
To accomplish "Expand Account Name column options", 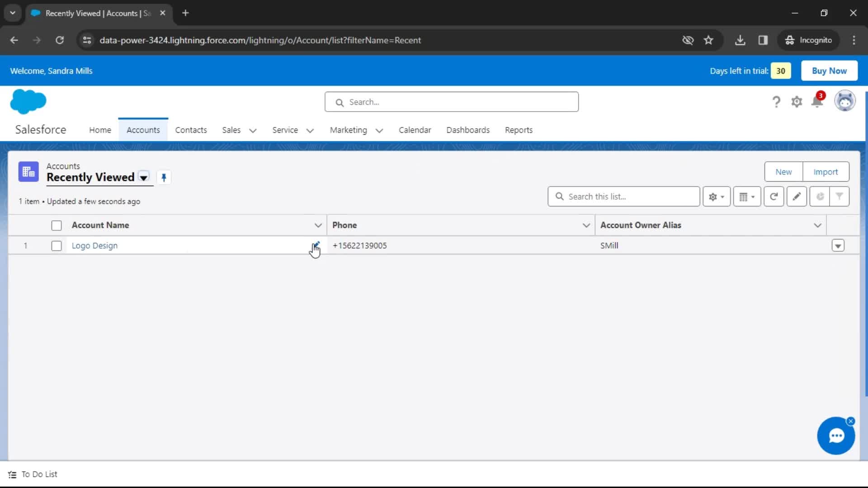I will 318,225.
